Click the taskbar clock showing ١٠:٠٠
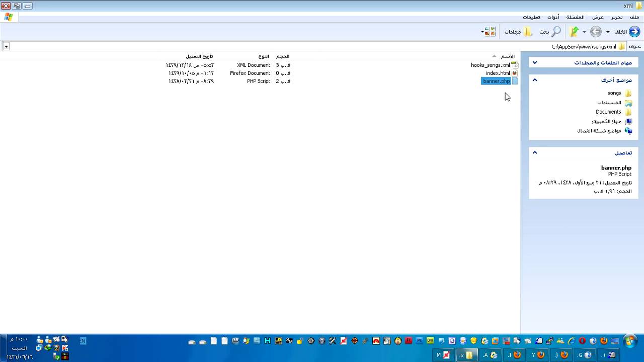 pos(19,339)
